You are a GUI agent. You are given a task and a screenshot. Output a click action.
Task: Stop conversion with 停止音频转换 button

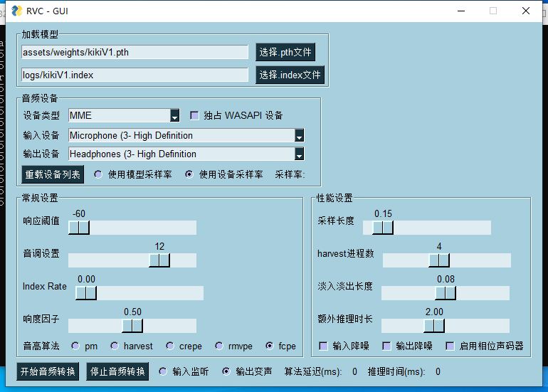click(x=117, y=371)
